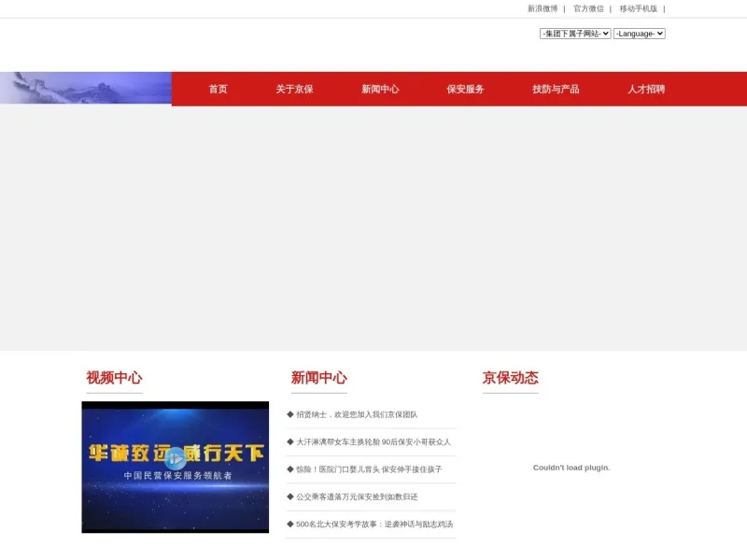The image size is (747, 560).
Task: Click the 京保动态 section heading
Action: (x=510, y=378)
